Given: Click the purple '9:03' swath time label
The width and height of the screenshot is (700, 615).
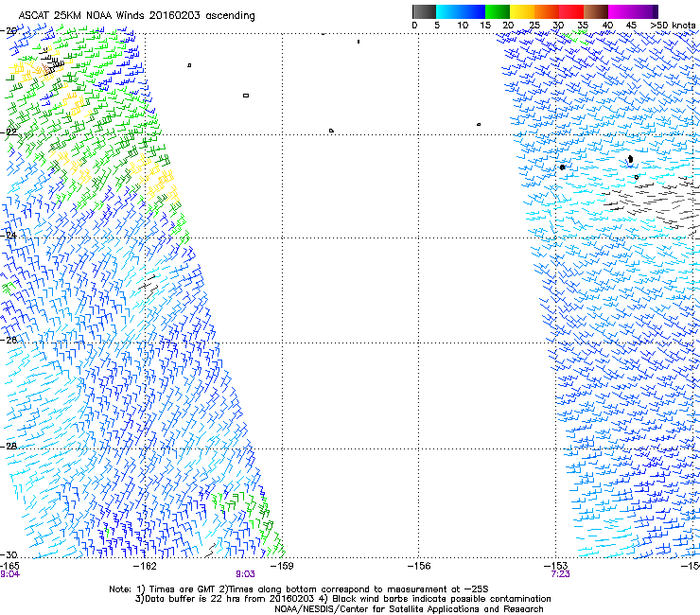Looking at the screenshot, I should point(246,574).
